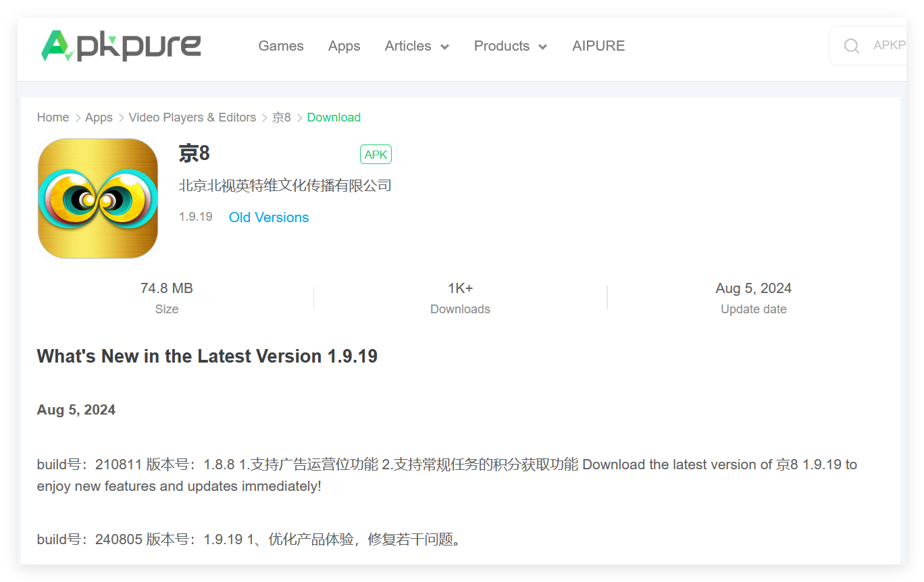Screen dimensions: 924x582
Task: Click the 1K+ downloads value
Action: click(461, 288)
